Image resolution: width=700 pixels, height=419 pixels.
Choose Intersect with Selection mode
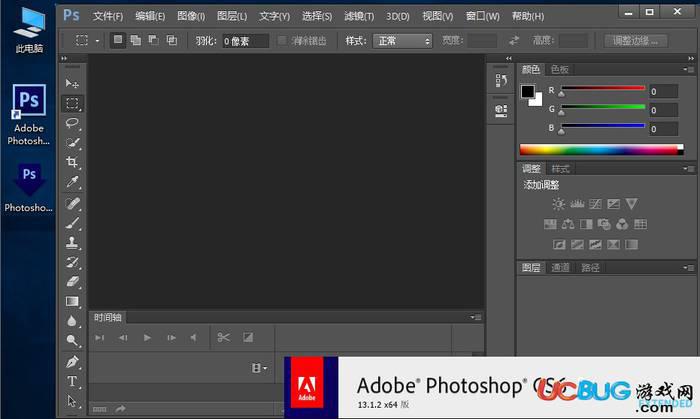(172, 41)
